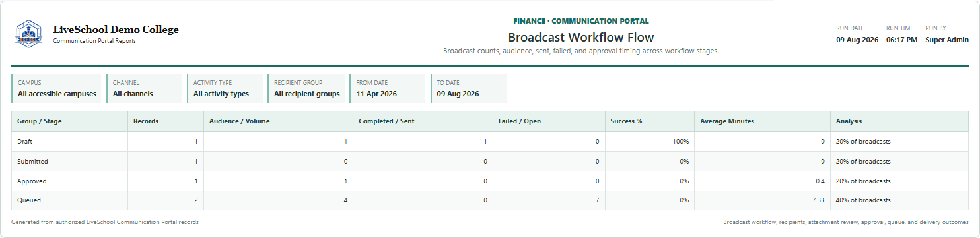Image resolution: width=980 pixels, height=238 pixels.
Task: Click the To Date filter box
Action: (468, 88)
